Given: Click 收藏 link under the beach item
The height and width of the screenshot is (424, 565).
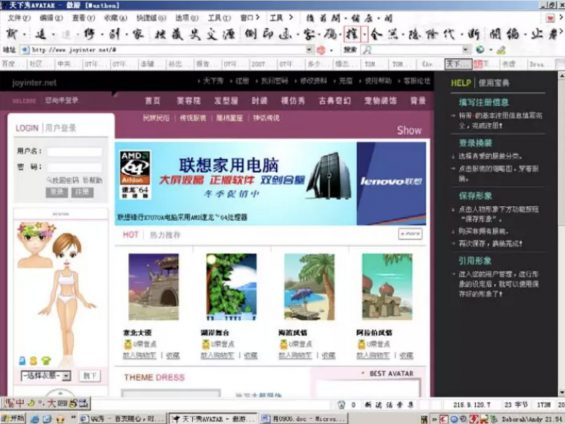Looking at the screenshot, I should pyautogui.click(x=329, y=356).
